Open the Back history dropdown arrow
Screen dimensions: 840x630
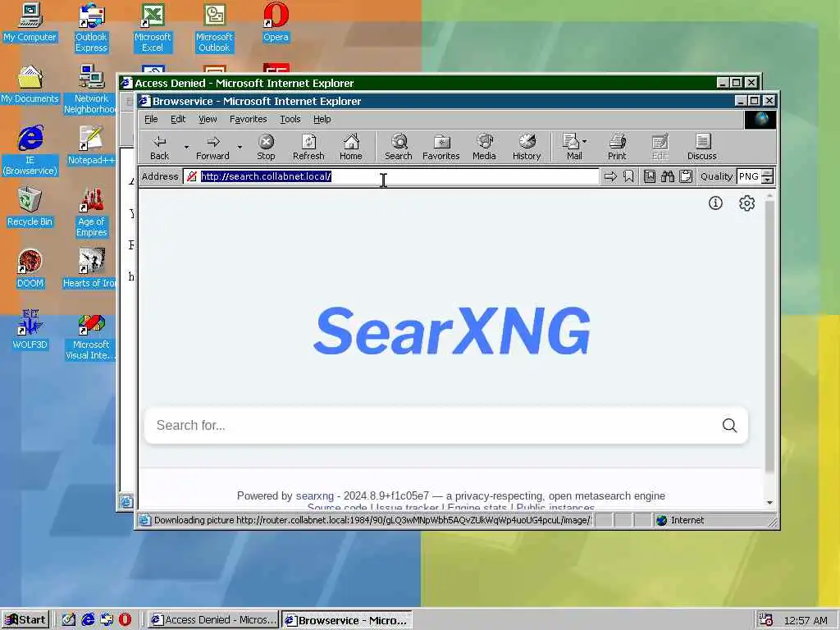(x=186, y=147)
